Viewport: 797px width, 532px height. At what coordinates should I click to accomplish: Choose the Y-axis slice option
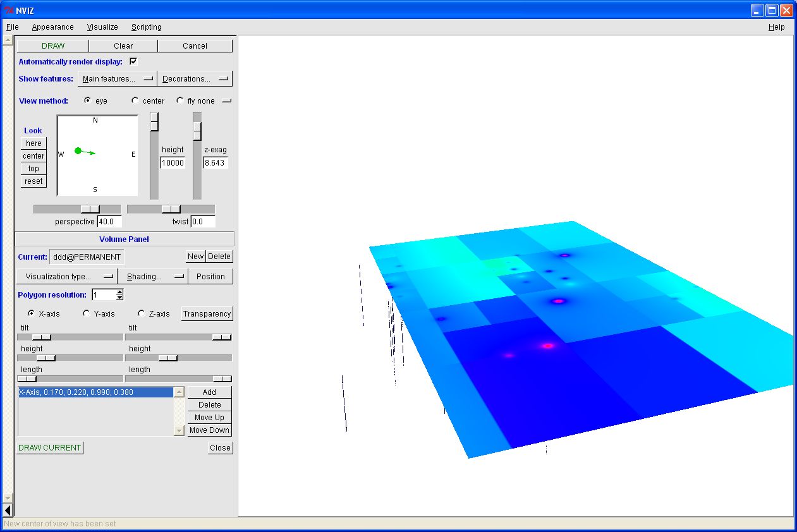(x=87, y=313)
